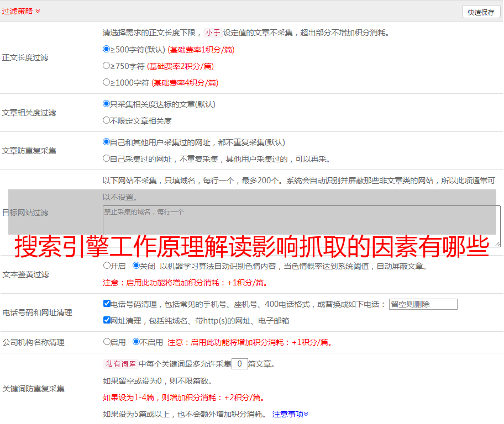
Task: Select the ≥750字符 length option
Action: (x=107, y=66)
